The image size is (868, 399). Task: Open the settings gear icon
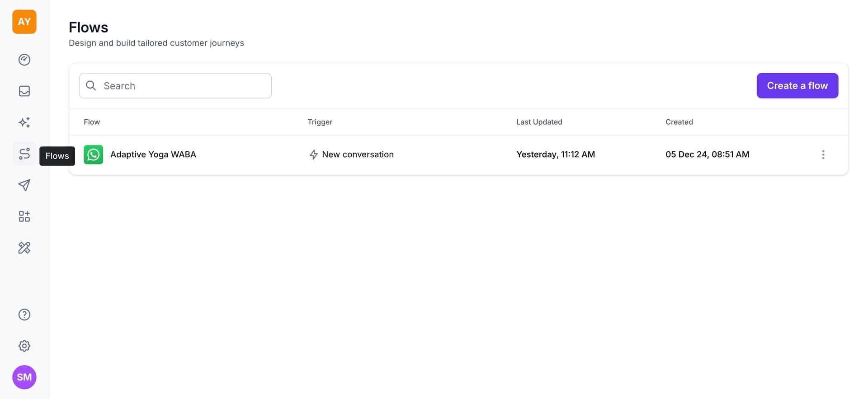click(x=24, y=346)
